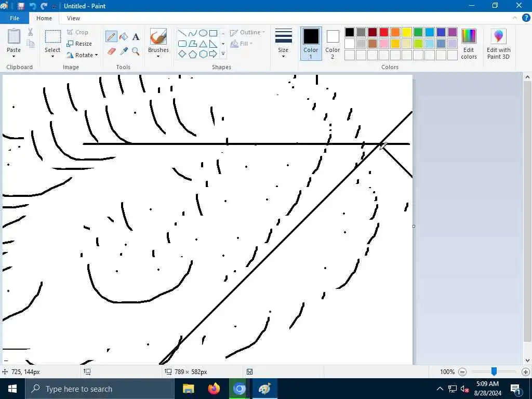Open the File menu
Viewport: 532px width, 399px height.
(x=15, y=18)
